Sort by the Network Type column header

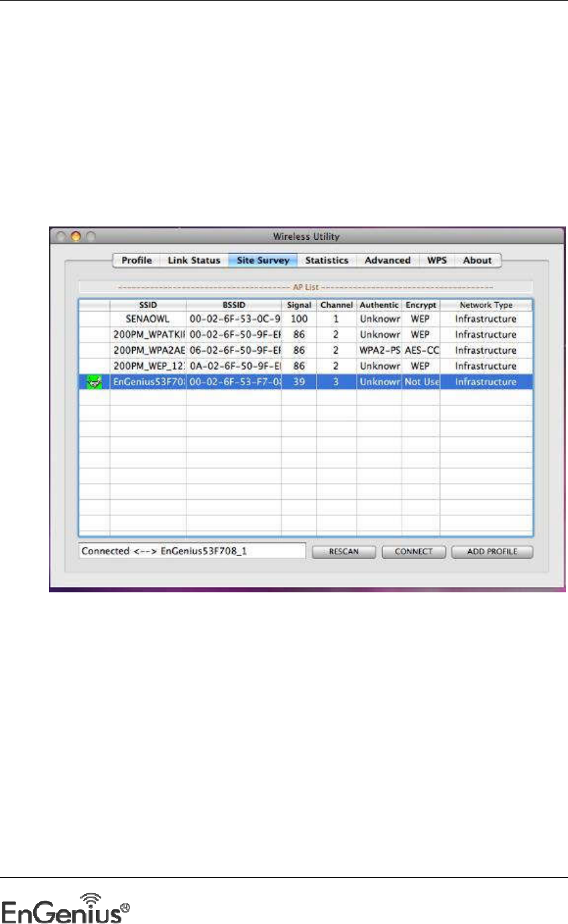(486, 306)
